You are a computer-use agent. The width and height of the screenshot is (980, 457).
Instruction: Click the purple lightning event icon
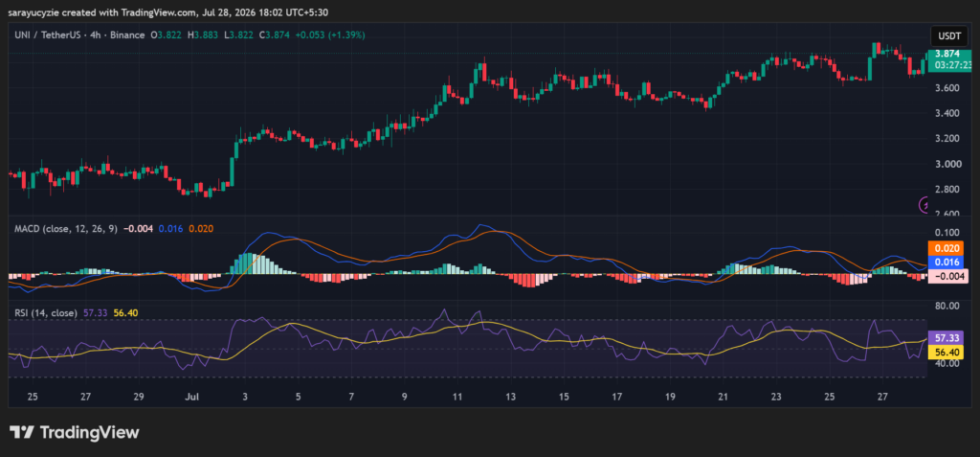(924, 204)
